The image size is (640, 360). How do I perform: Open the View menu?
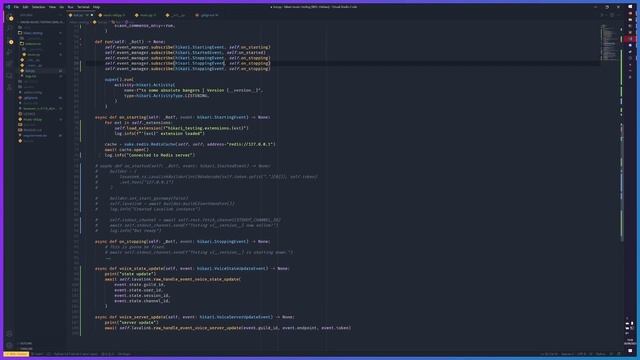pyautogui.click(x=52, y=7)
